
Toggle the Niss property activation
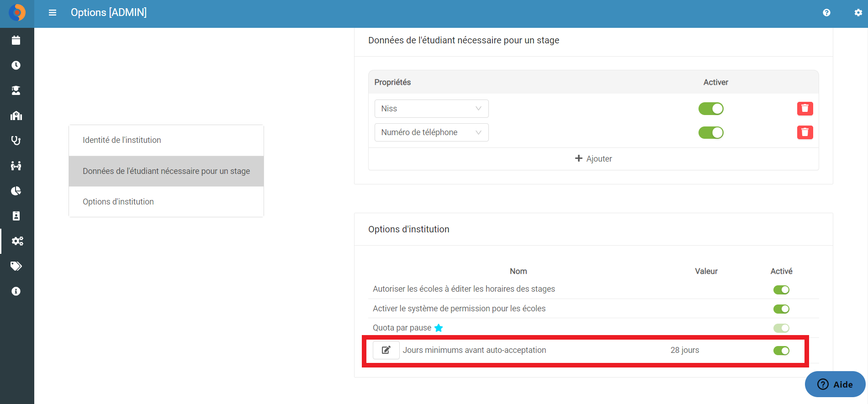click(x=711, y=109)
